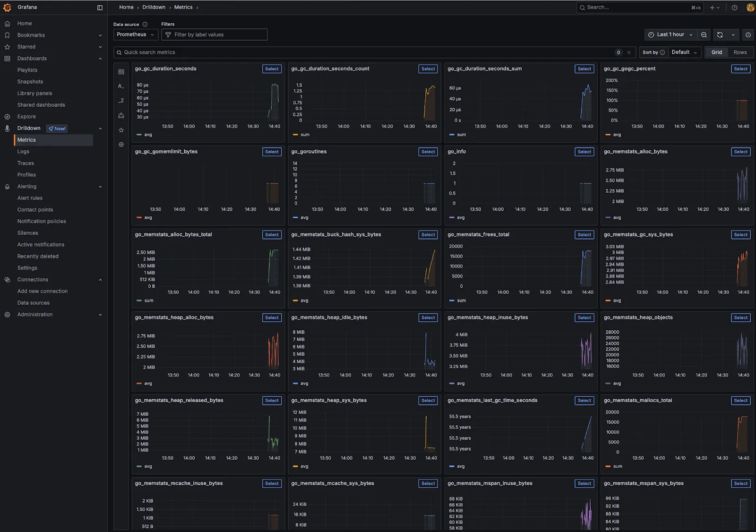Sort metrics alphabetically ascending with A_ icon

(121, 86)
